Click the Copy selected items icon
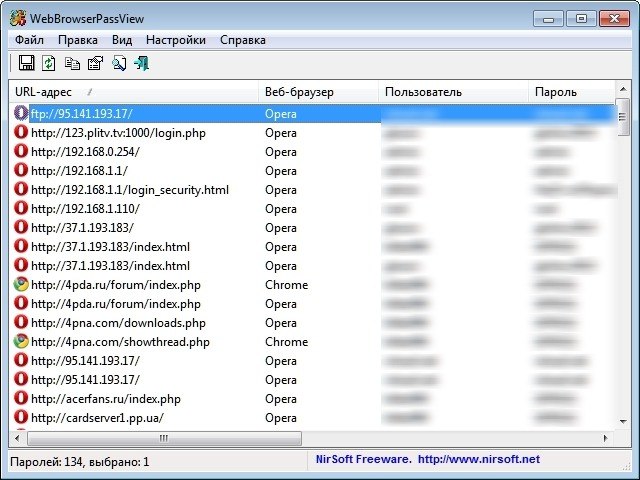 pos(72,64)
